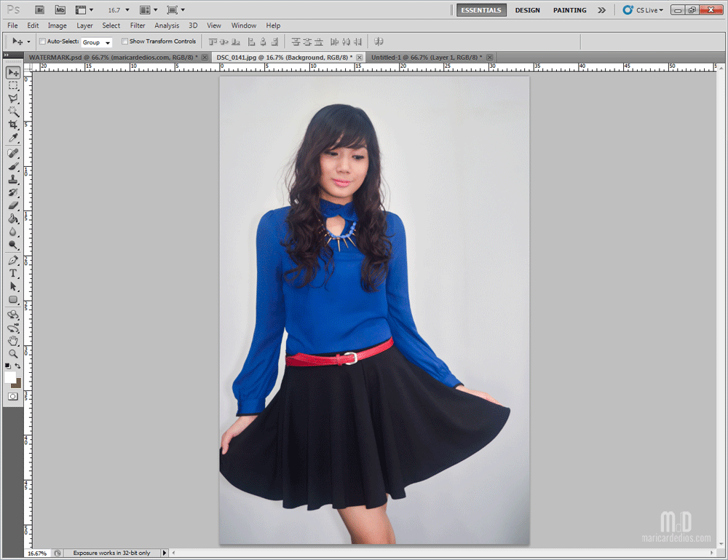Select the Clone Stamp tool

click(13, 179)
